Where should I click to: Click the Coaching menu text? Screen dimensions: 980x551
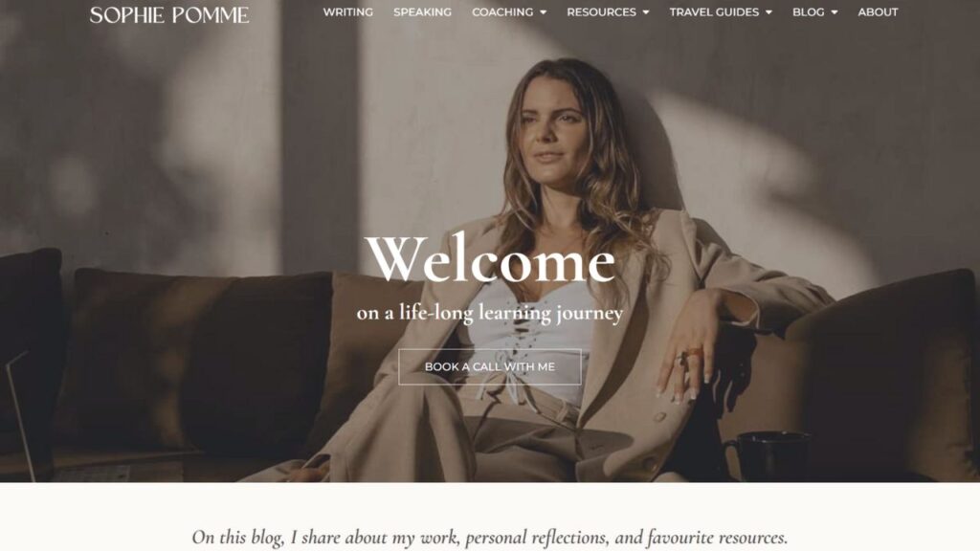coord(502,11)
